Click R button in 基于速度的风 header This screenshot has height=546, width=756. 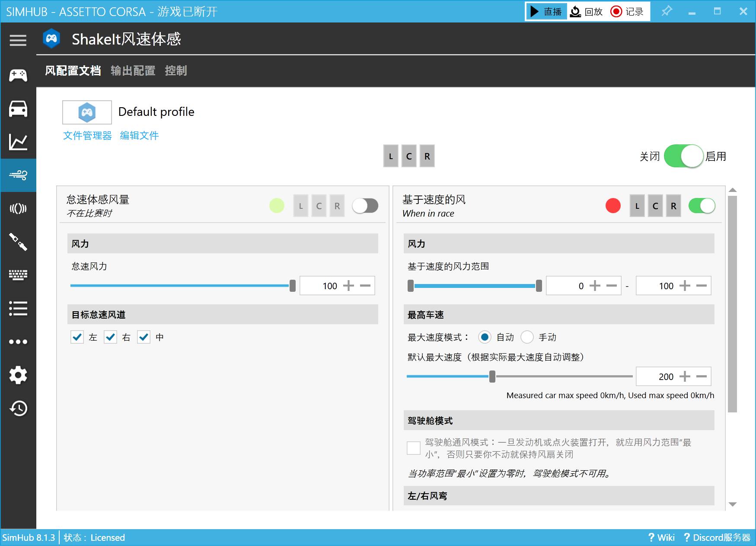click(673, 206)
